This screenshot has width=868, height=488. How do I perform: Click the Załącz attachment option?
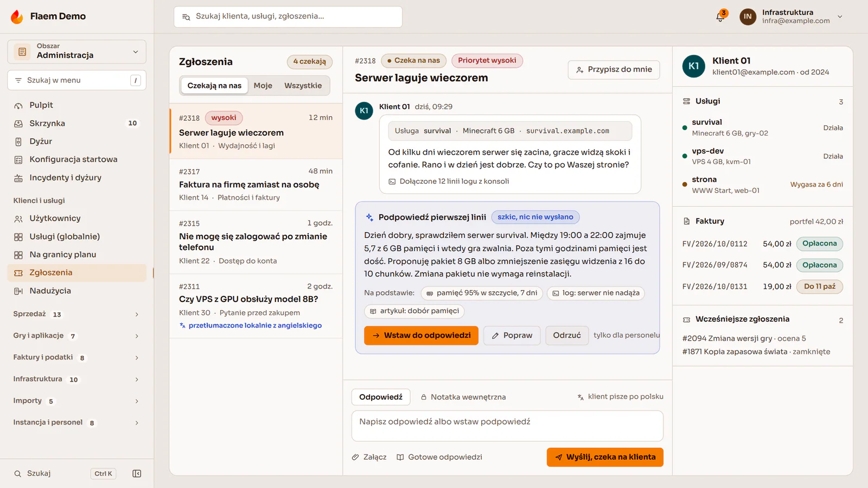(x=369, y=457)
